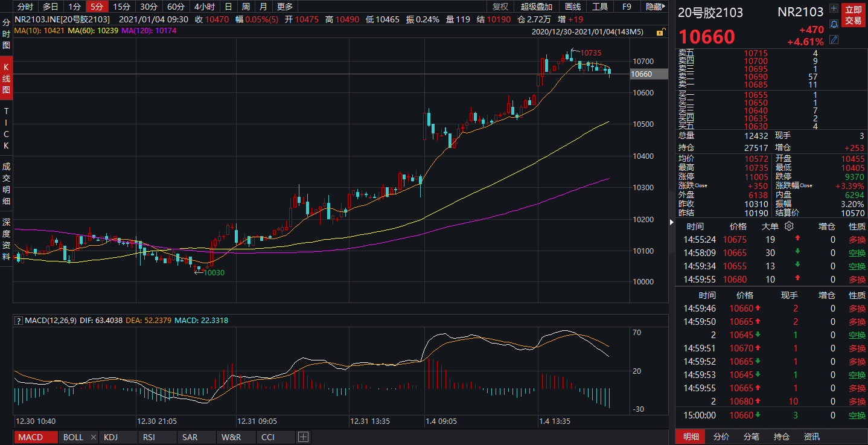Select tick row at 15:00:00
The image size is (868, 445).
(771, 415)
